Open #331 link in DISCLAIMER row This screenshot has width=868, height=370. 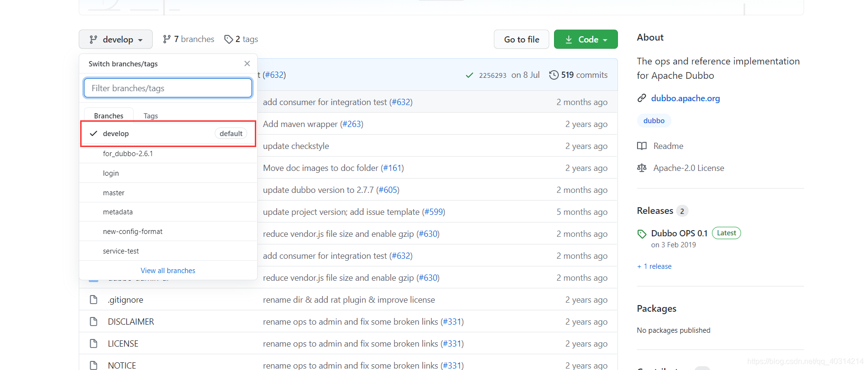(x=452, y=322)
